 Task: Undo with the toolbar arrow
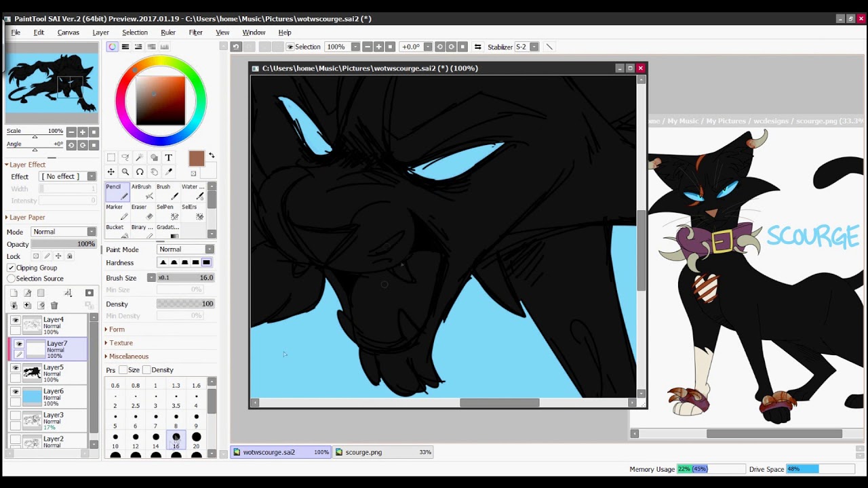coord(236,47)
